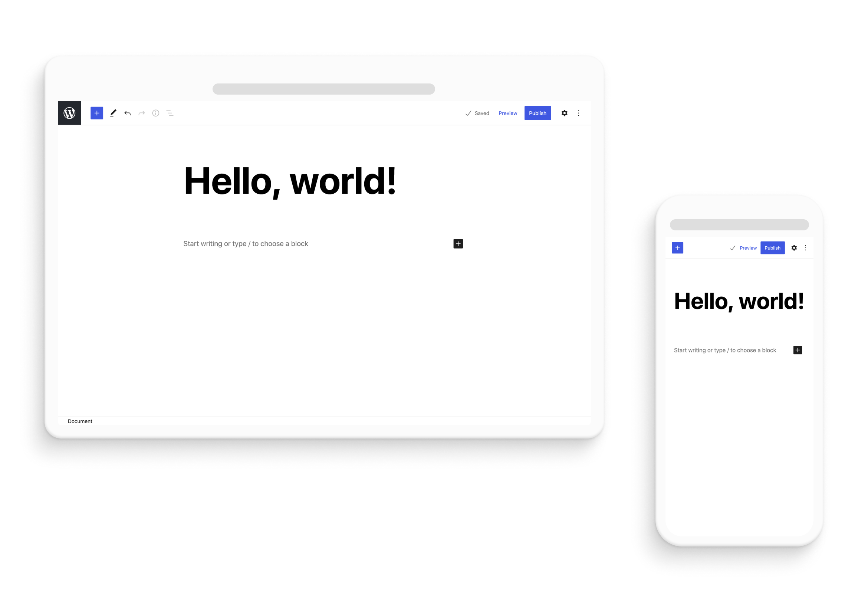Image resolution: width=868 pixels, height=601 pixels.
Task: Select the mobile Publish button
Action: pos(772,248)
